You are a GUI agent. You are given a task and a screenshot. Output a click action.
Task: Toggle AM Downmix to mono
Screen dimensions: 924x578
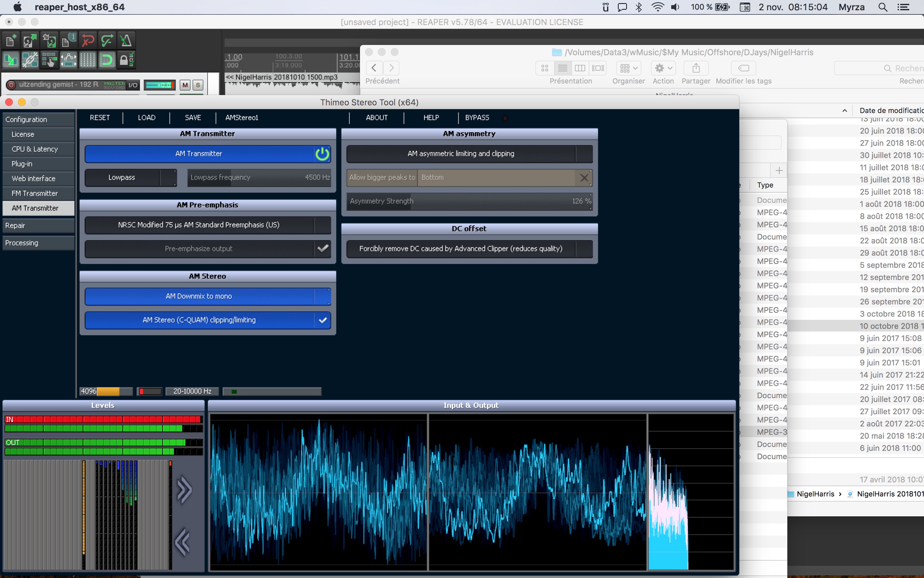[208, 296]
